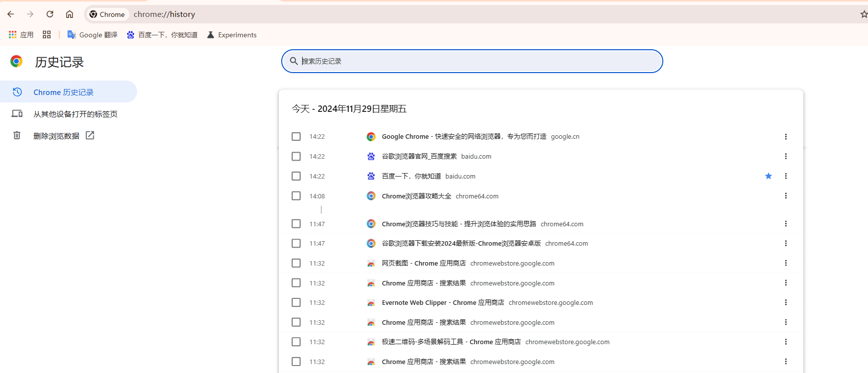The image size is (868, 373).
Task: Open the 网页截图 - Chrome 应用商店 entry
Action: click(x=424, y=263)
